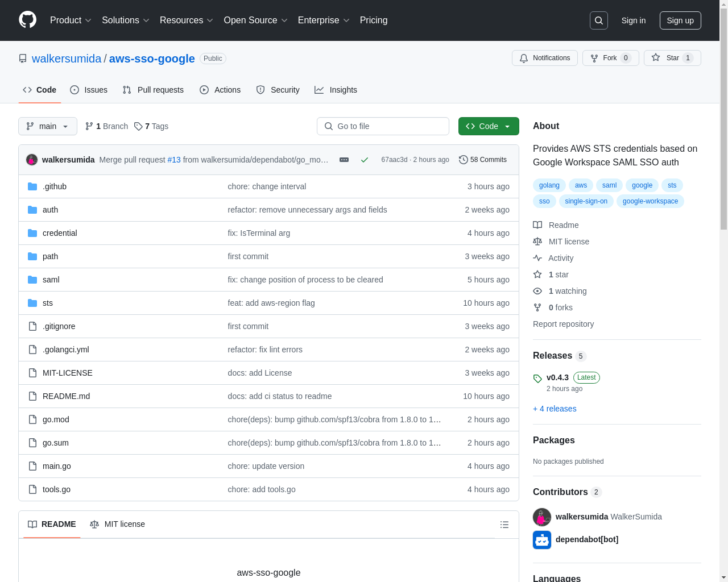Open Readme link in About sidebar
The height and width of the screenshot is (582, 728).
(x=556, y=225)
